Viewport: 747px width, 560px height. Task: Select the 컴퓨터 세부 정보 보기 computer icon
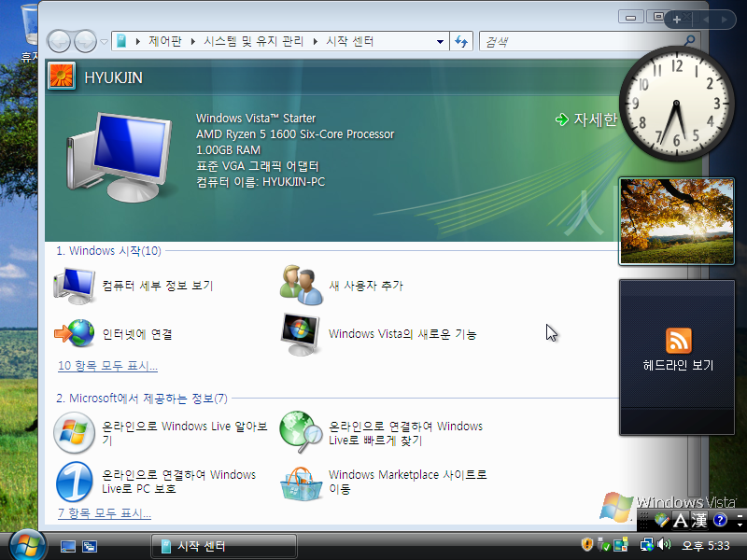coord(75,286)
